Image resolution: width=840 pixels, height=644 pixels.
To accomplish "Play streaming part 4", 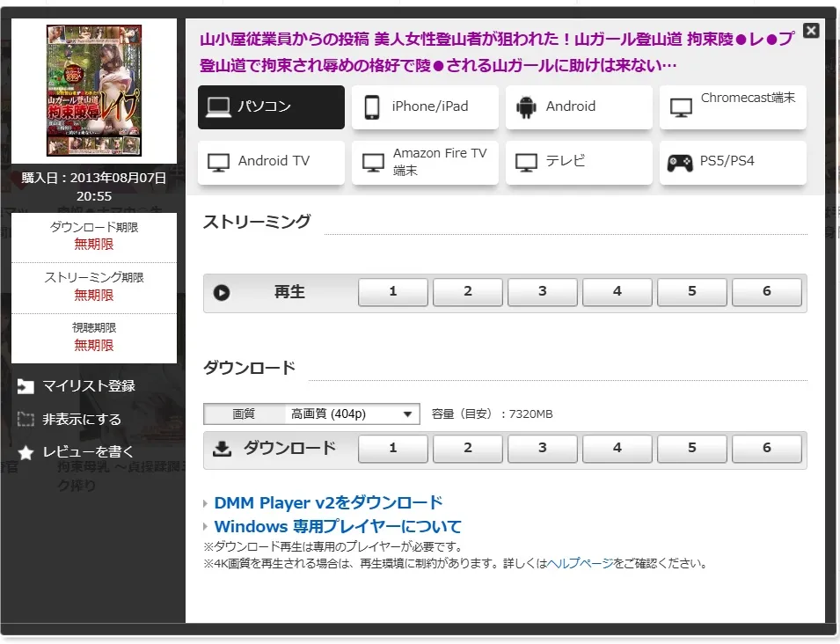I will pos(617,292).
